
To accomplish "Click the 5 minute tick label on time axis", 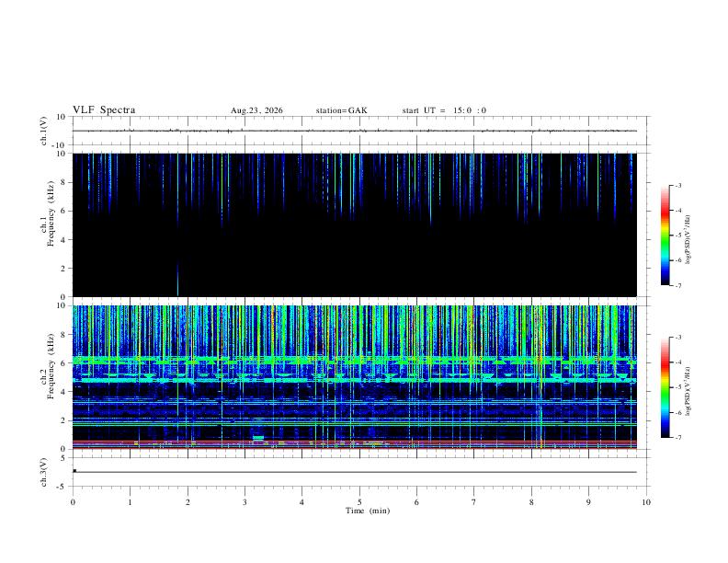I will click(359, 502).
